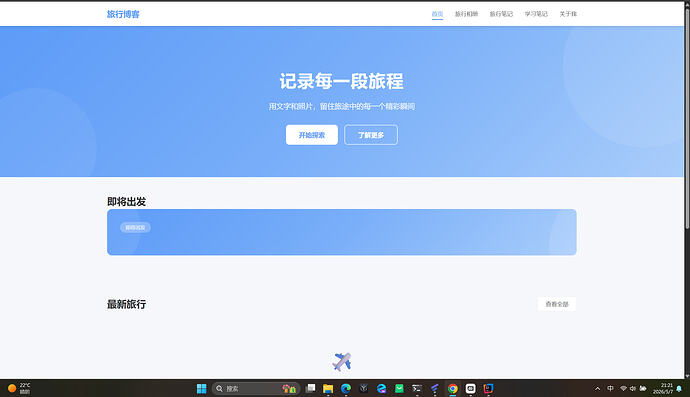Screen dimensions: 690x397
Task: Click the page's vertical scrollbar thumb
Action: tap(687, 119)
